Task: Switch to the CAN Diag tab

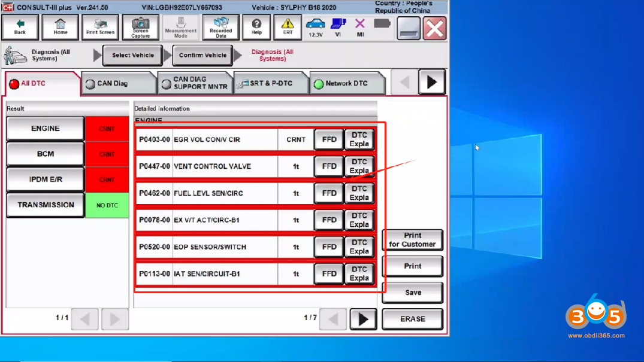Action: [118, 84]
